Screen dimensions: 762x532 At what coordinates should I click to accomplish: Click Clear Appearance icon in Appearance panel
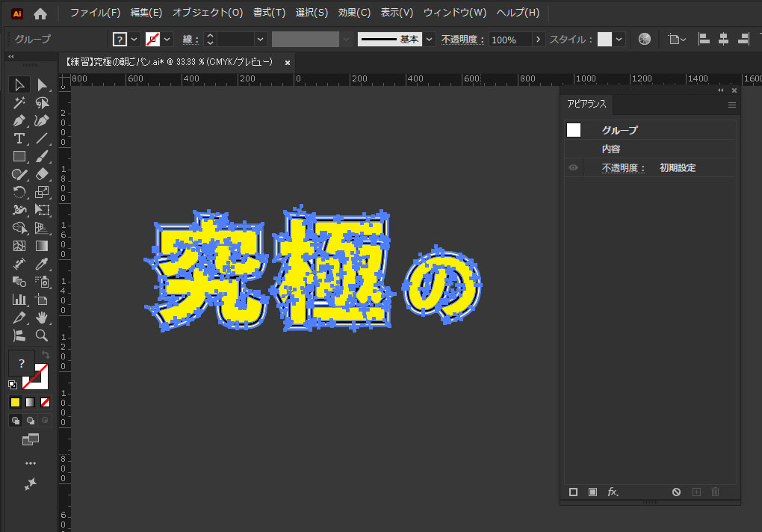pos(676,492)
